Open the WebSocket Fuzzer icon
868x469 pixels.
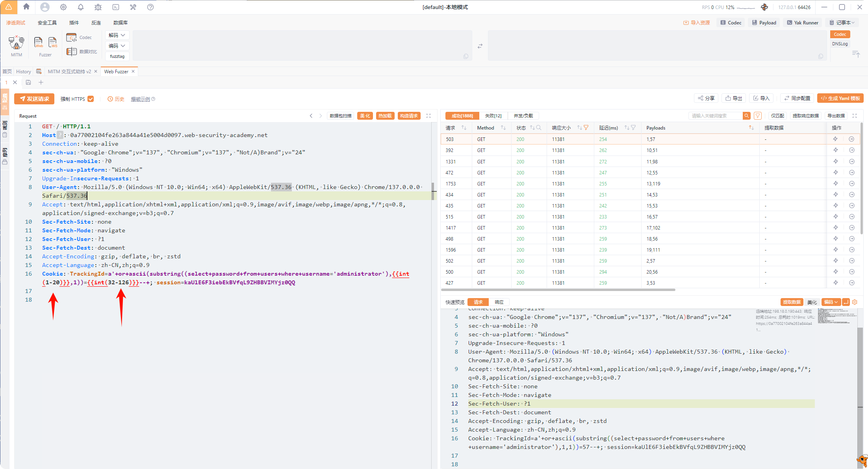point(52,42)
